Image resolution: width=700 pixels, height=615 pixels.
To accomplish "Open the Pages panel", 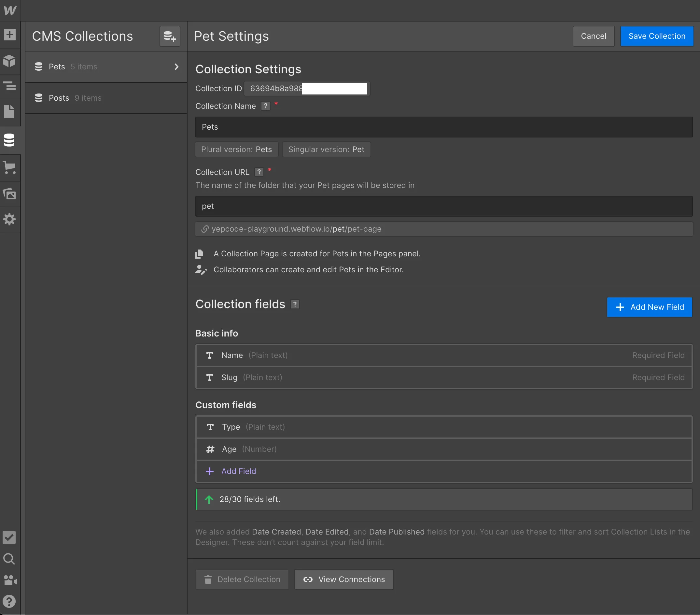I will (x=9, y=111).
